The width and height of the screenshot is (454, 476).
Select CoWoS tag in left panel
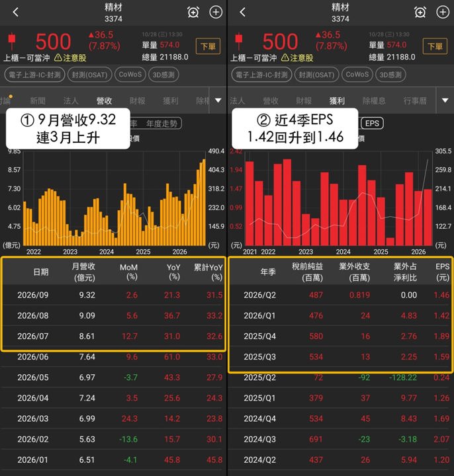[130, 75]
